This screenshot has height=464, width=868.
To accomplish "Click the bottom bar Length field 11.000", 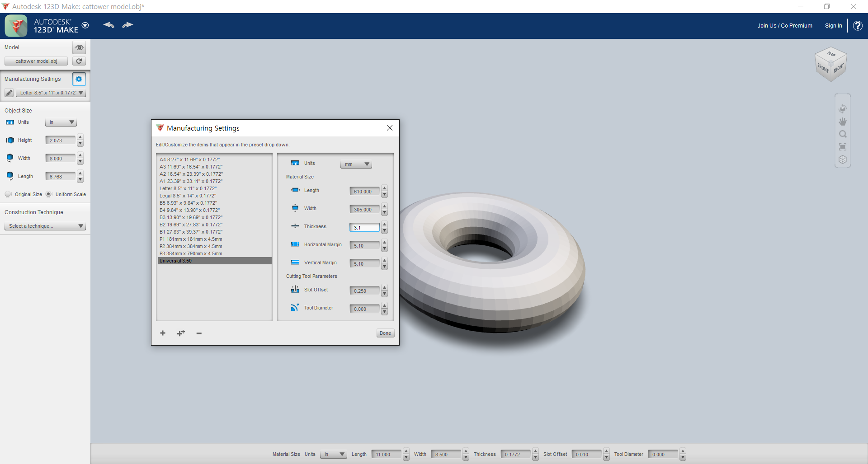I will tap(387, 455).
